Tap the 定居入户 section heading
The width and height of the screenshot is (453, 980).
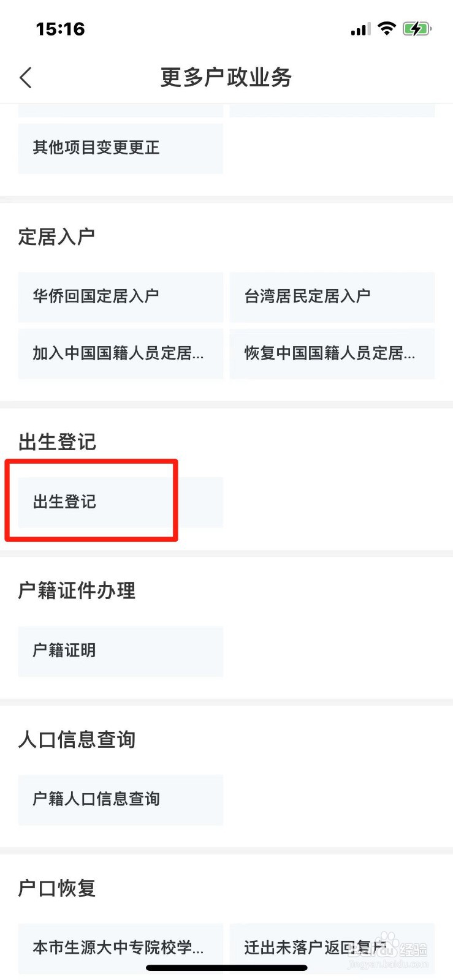[56, 236]
